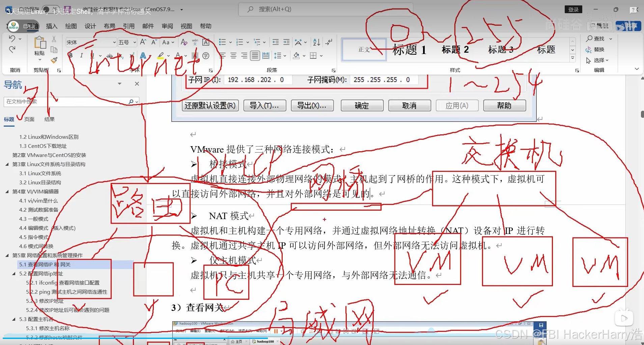Toggle Underline formatting

92,56
